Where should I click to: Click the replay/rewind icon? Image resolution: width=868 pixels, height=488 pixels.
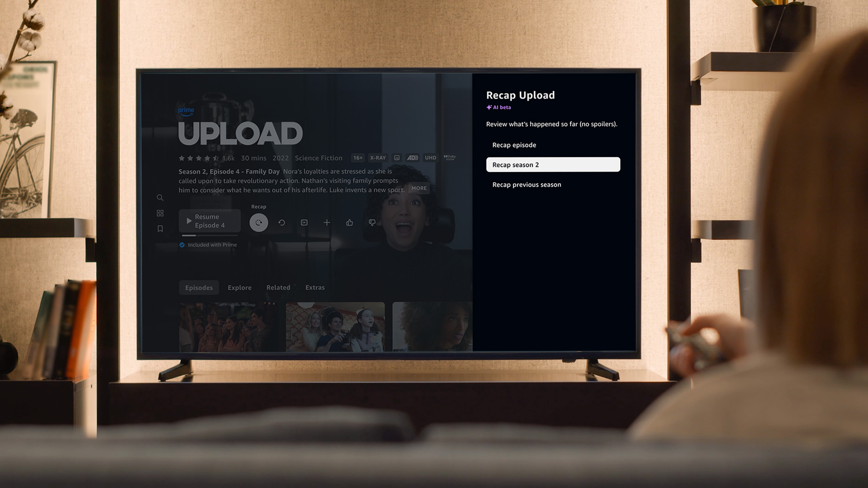(x=281, y=222)
